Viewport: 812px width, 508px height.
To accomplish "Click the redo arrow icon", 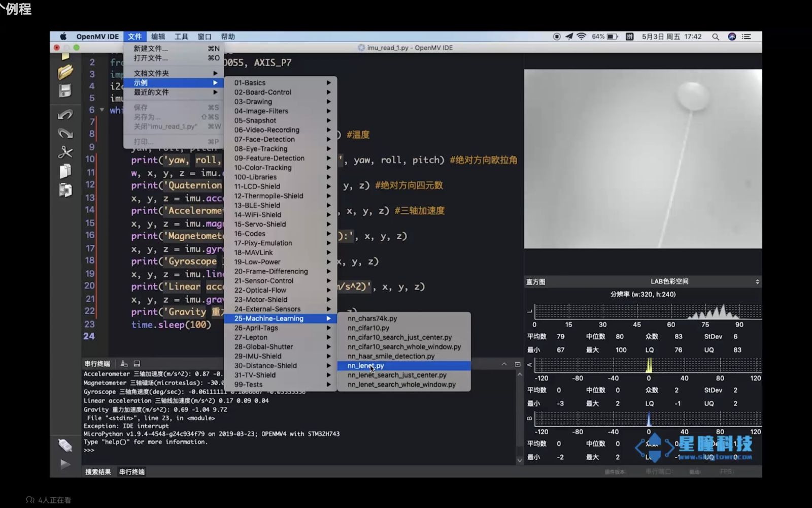I will (x=65, y=133).
